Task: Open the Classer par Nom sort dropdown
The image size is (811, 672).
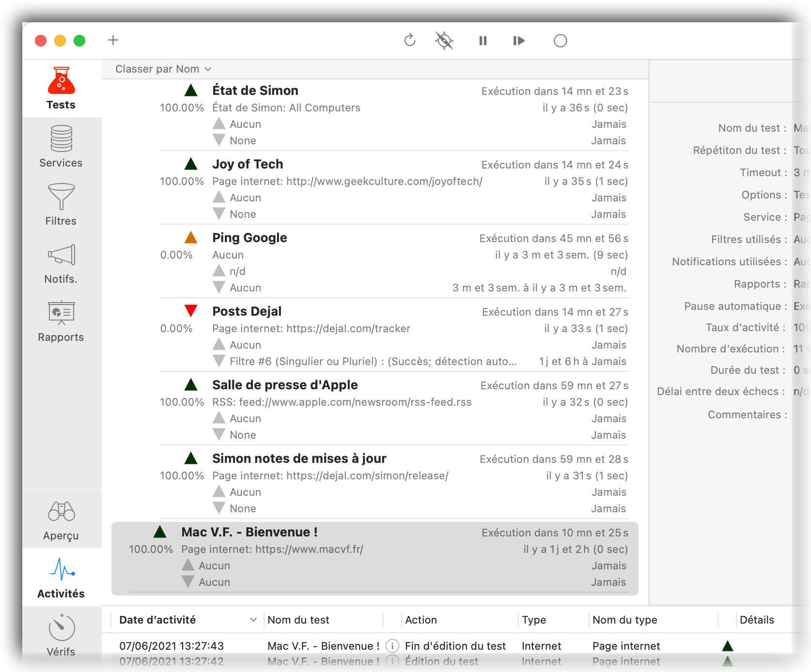Action: (x=163, y=69)
